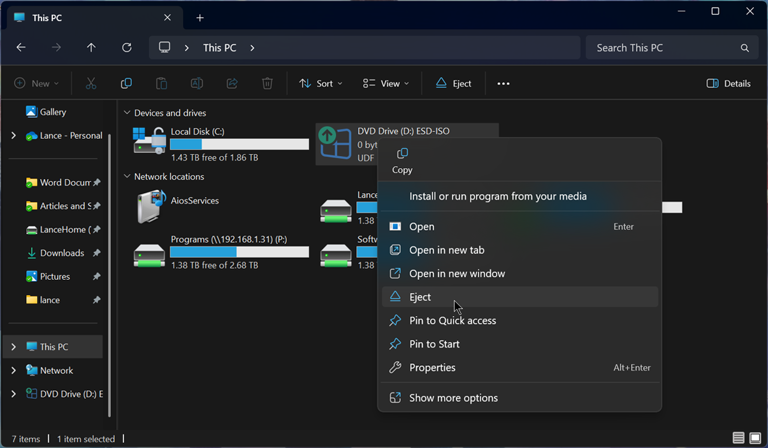Expand Network tree node

(14, 370)
